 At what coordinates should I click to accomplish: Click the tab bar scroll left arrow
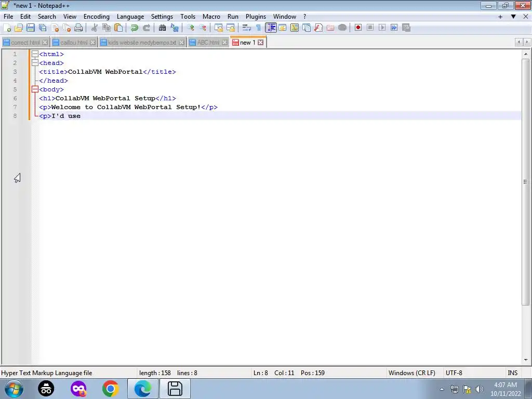(518, 42)
